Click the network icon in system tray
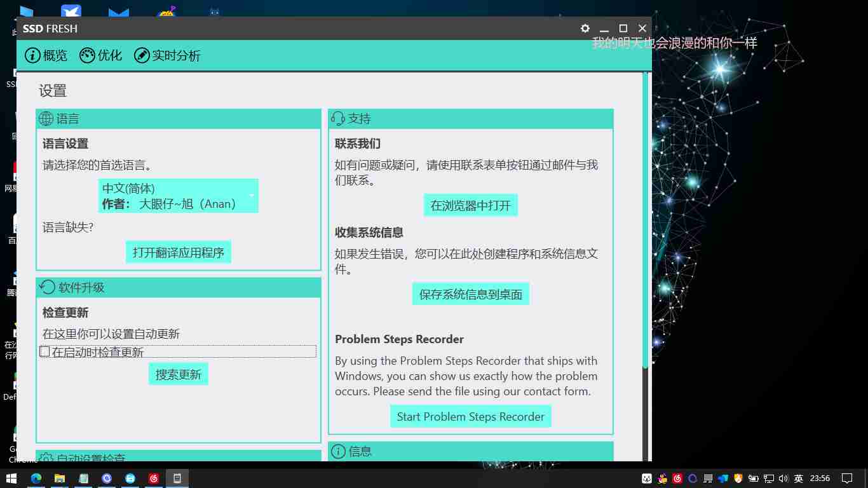The image size is (868, 488). coord(768,478)
